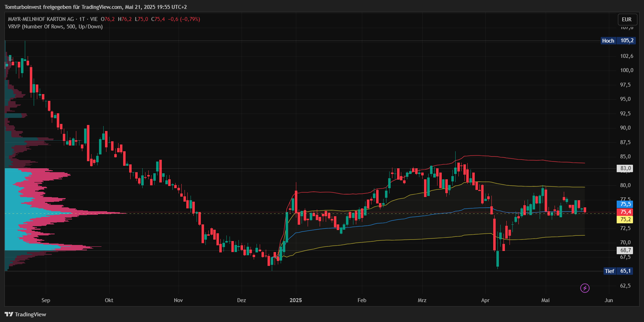The image size is (644, 322).
Task: Select the VRVP indicator legend
Action: pyautogui.click(x=55, y=27)
